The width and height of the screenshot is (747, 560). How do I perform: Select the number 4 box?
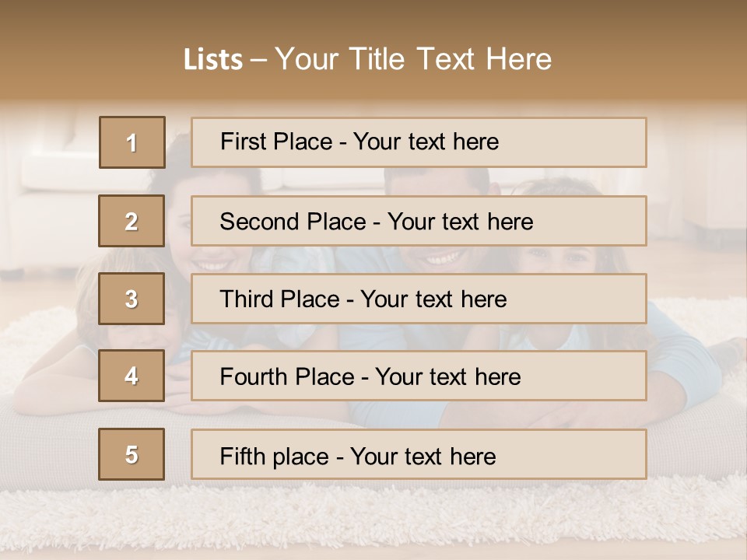(132, 376)
